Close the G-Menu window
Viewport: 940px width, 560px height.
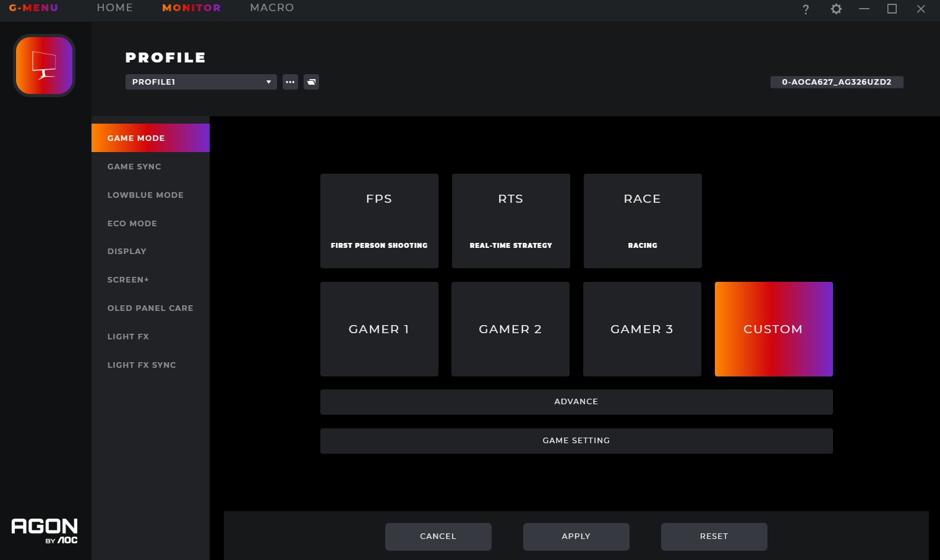[921, 9]
